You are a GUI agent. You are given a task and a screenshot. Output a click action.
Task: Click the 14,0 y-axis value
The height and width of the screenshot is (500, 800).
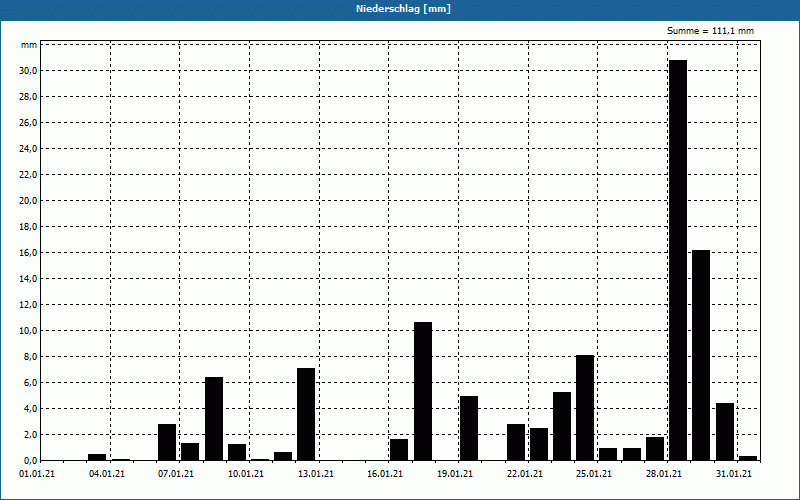[28, 279]
